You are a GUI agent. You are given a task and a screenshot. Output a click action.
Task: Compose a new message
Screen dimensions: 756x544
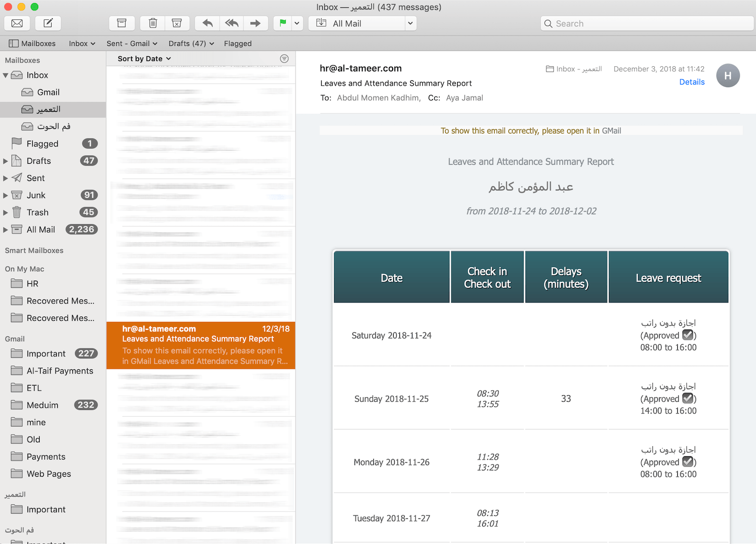click(x=48, y=23)
